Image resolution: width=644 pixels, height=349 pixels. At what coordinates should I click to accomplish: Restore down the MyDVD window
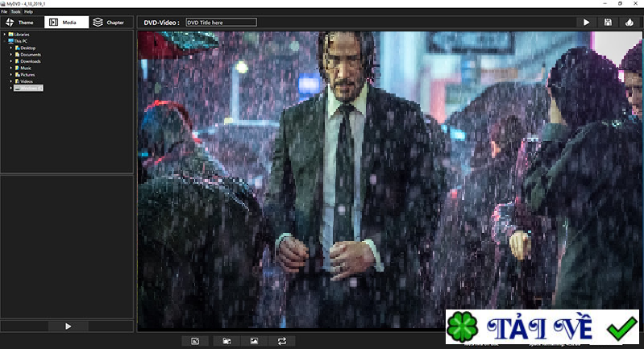tap(620, 3)
